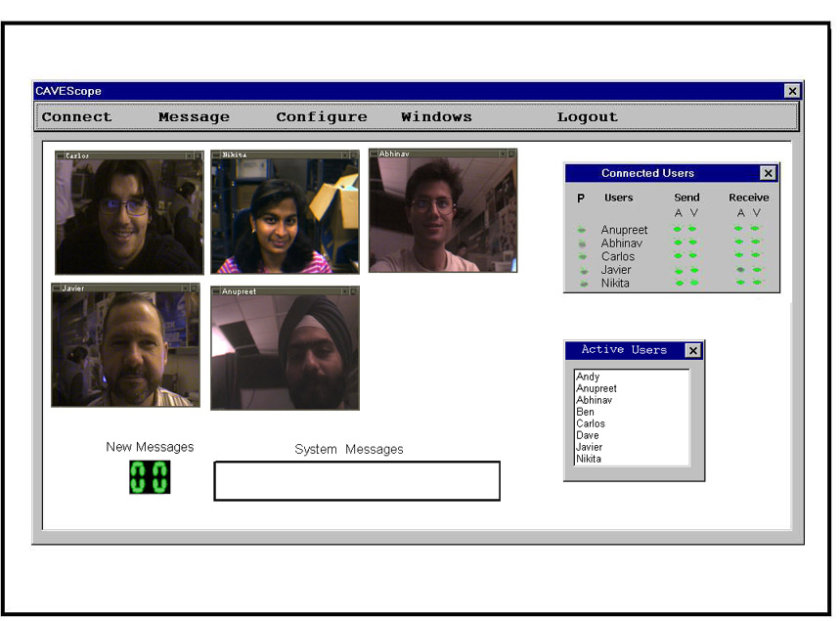The height and width of the screenshot is (621, 840).
Task: Click Abhinav in Connected Users table
Action: pos(621,244)
